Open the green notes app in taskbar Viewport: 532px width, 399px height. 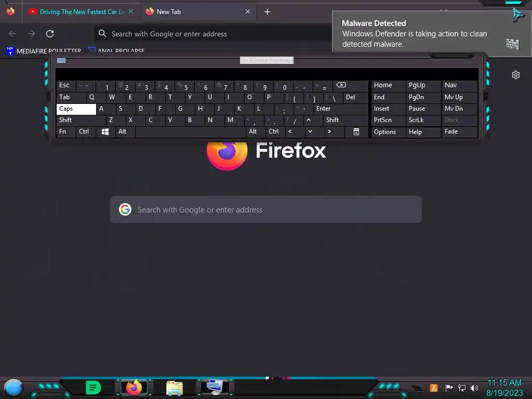(94, 388)
